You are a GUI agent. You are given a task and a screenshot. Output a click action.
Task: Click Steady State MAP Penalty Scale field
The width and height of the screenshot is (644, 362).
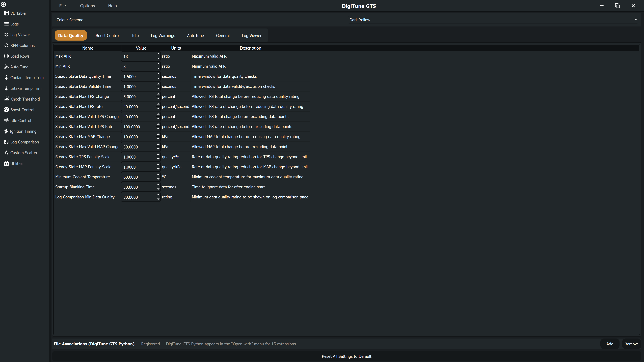pyautogui.click(x=139, y=167)
